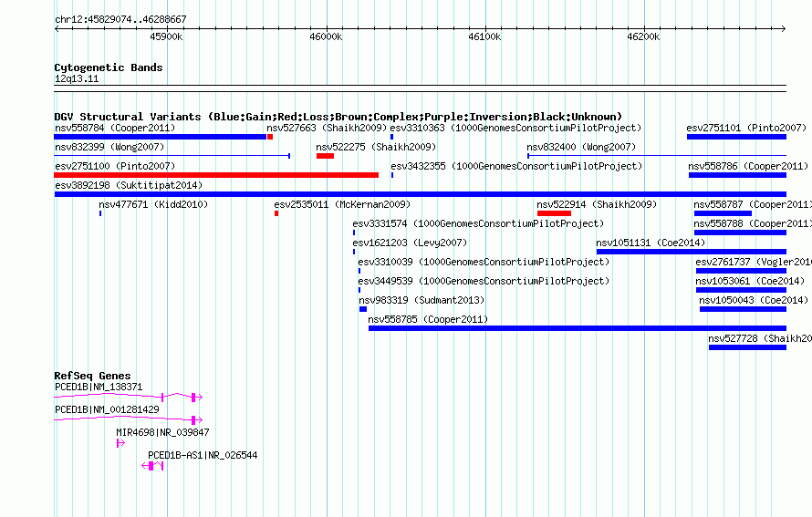812x517 pixels.
Task: Click the Cytogenetic Bands track title
Action: pos(109,67)
